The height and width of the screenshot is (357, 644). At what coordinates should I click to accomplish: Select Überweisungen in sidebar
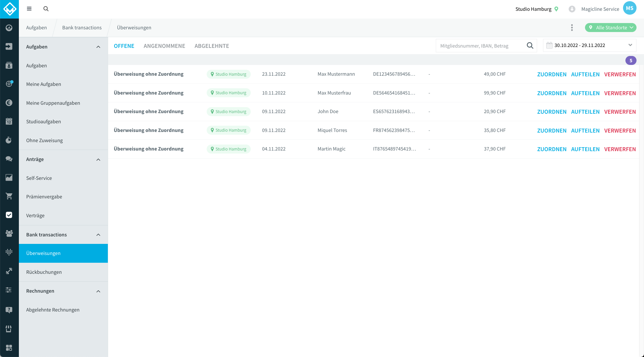tap(63, 253)
